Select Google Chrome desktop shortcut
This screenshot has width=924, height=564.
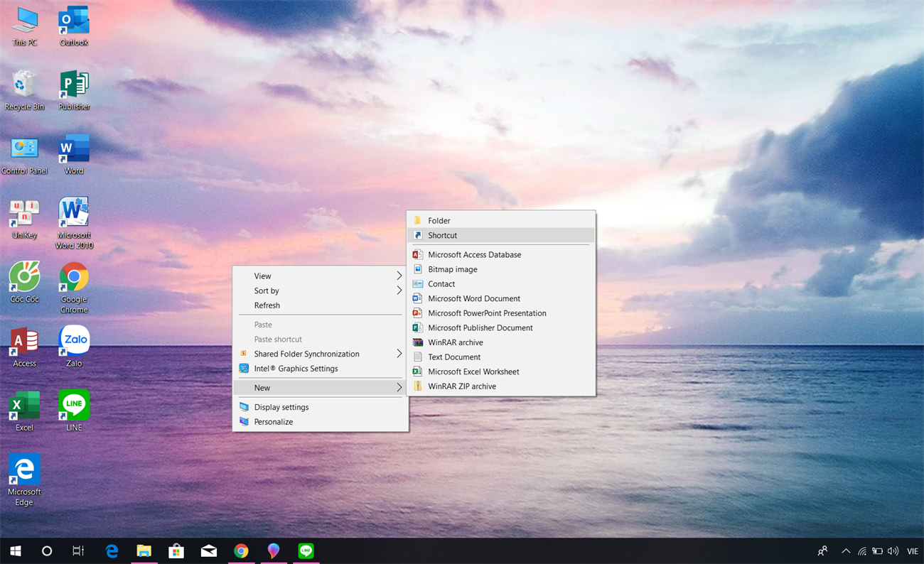click(x=74, y=288)
